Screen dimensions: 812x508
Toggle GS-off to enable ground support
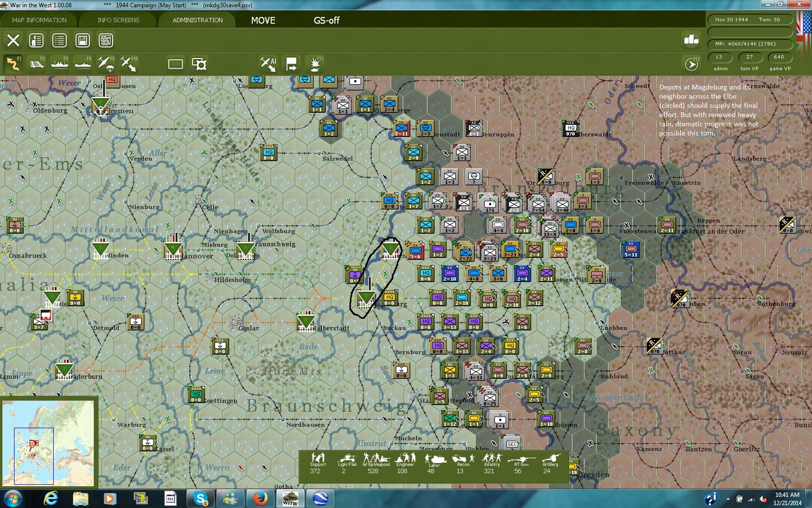point(327,20)
